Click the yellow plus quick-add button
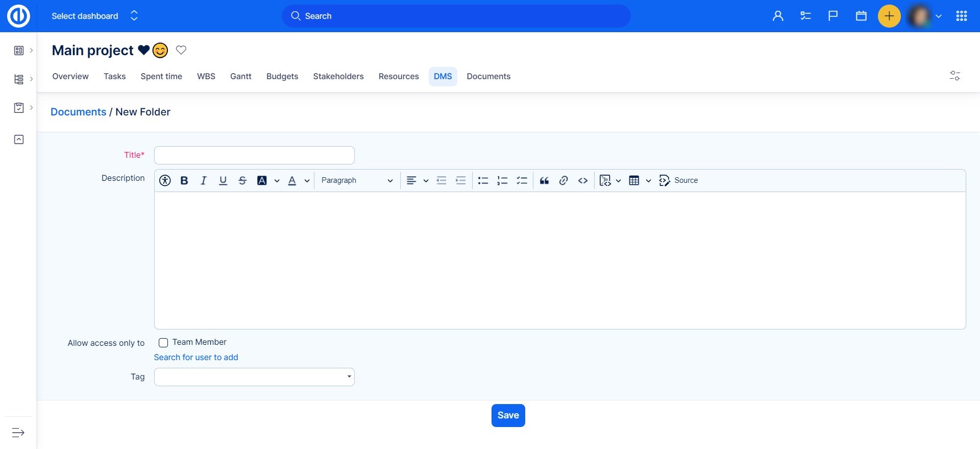 tap(889, 16)
